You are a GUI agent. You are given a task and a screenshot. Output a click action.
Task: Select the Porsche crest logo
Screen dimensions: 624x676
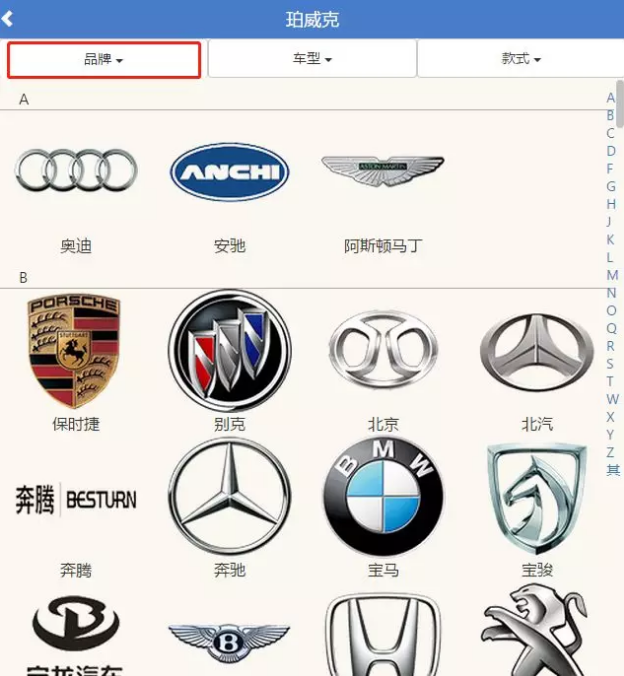[x=74, y=351]
